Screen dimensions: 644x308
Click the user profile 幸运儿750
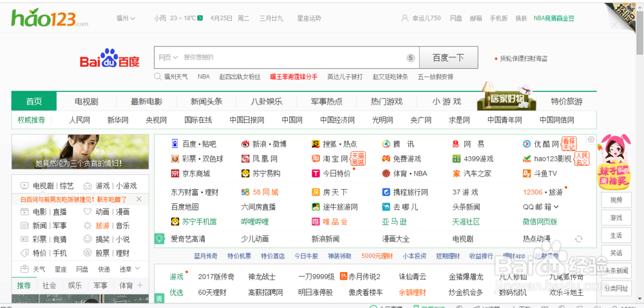tap(421, 18)
